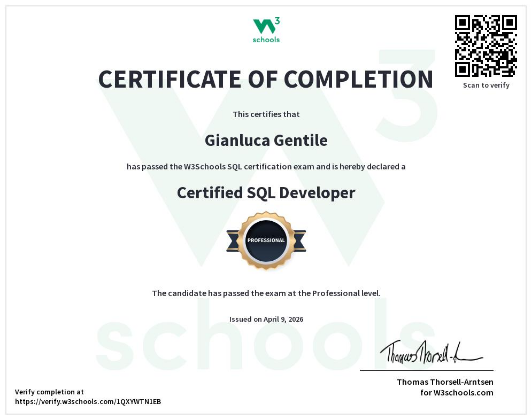
Task: Click 'The candidate has passed the exam' sentence
Action: 266,293
